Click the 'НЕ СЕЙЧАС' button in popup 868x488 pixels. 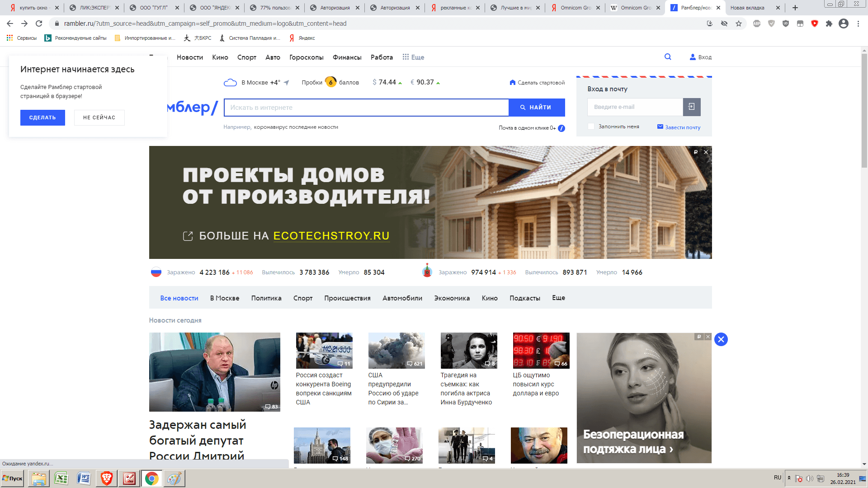coord(99,117)
